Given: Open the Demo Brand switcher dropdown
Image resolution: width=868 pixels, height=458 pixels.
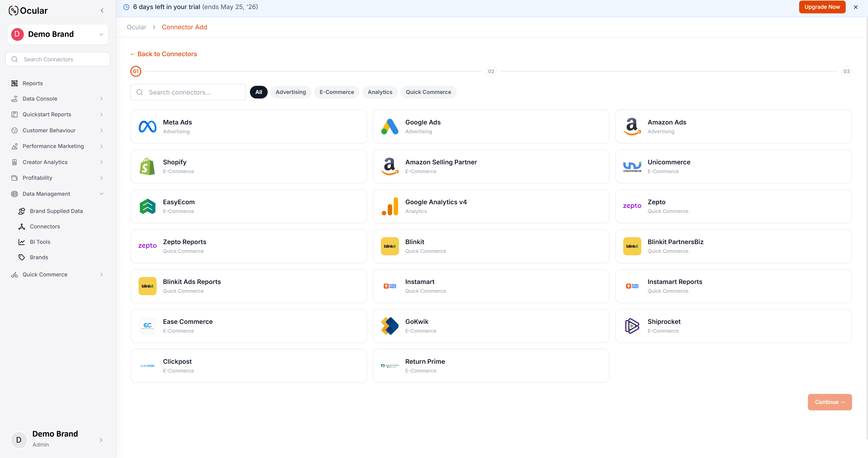Looking at the screenshot, I should [x=58, y=34].
